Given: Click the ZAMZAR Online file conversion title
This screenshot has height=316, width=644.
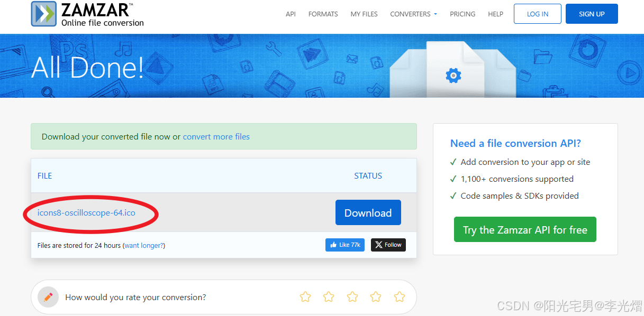Looking at the screenshot, I should point(103,14).
